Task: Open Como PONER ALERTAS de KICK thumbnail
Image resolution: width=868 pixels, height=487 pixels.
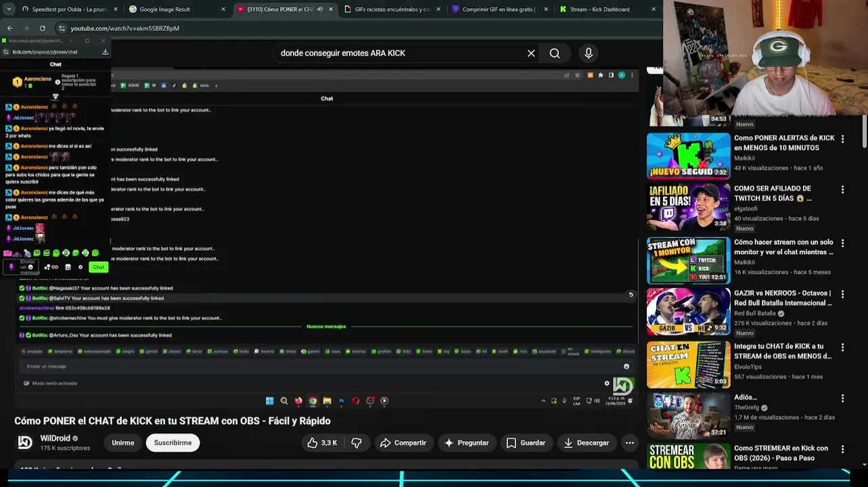Action: coord(688,156)
